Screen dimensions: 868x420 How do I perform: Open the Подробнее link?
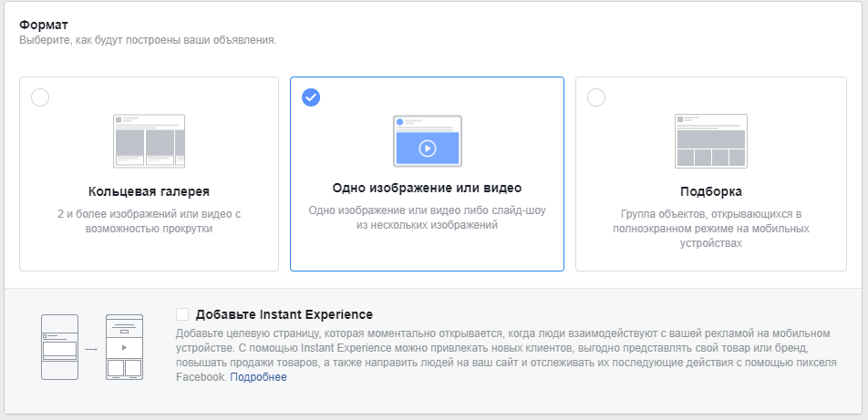(259, 377)
